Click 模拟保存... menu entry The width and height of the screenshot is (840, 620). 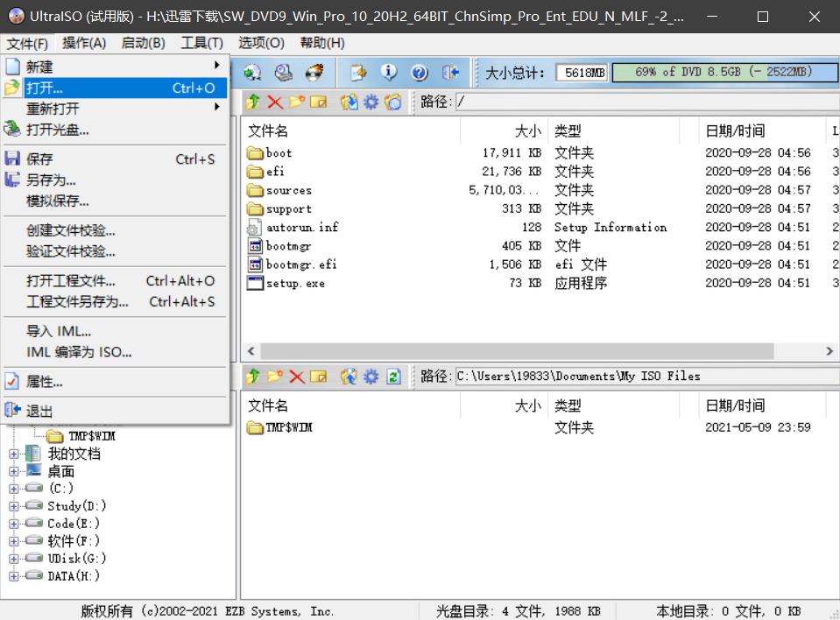point(115,201)
